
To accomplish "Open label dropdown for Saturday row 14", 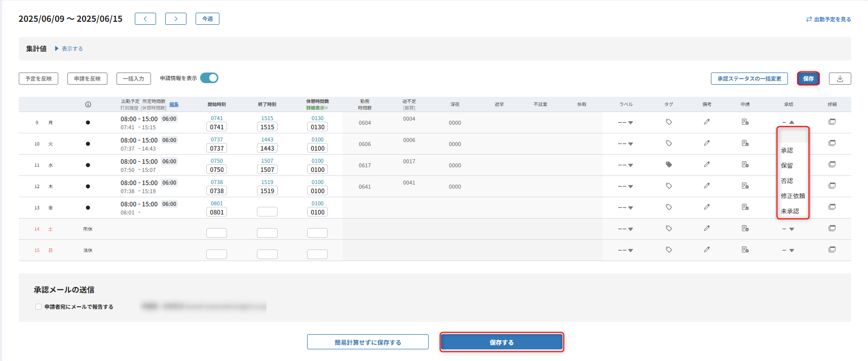I will (x=625, y=229).
